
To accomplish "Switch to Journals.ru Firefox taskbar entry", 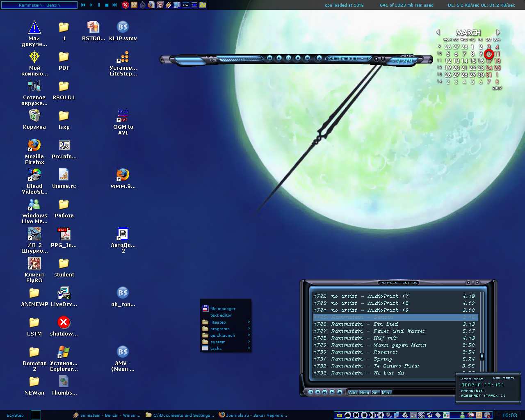I will (x=253, y=415).
